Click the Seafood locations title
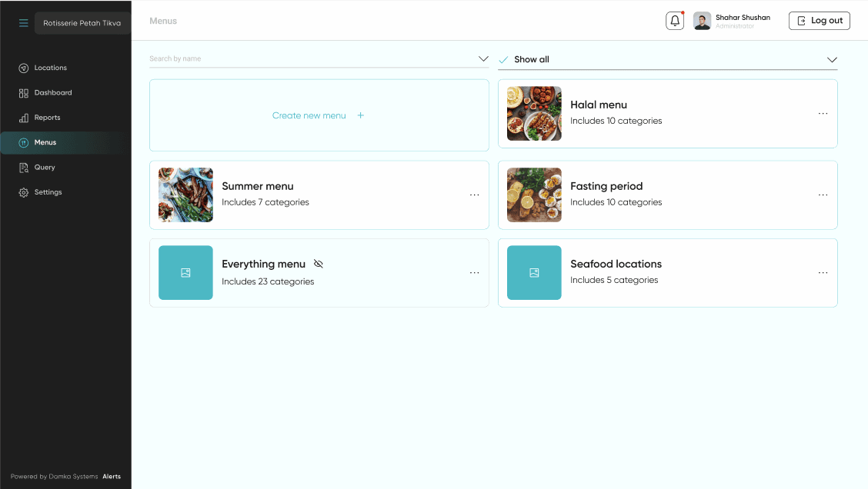Viewport: 868px width, 489px height. (616, 264)
